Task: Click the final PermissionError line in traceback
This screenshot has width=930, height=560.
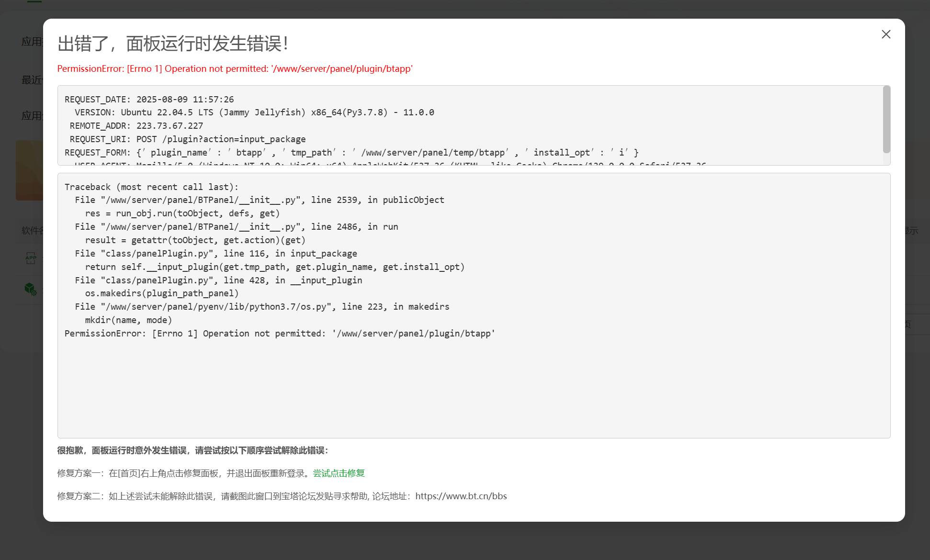Action: point(280,334)
